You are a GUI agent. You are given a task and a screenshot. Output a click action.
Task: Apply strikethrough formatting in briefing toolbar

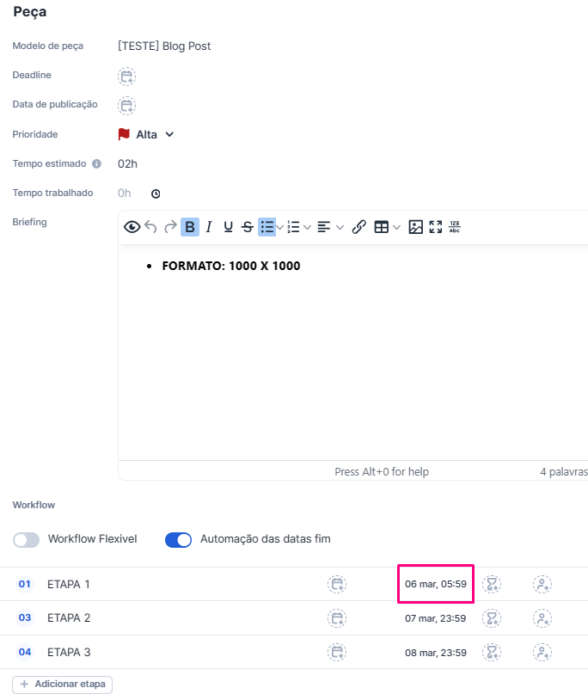point(248,227)
